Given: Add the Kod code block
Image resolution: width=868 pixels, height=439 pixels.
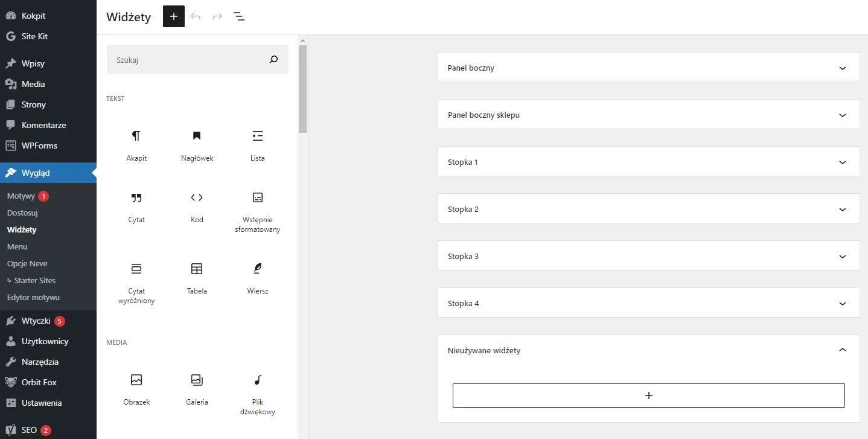Looking at the screenshot, I should (x=197, y=198).
